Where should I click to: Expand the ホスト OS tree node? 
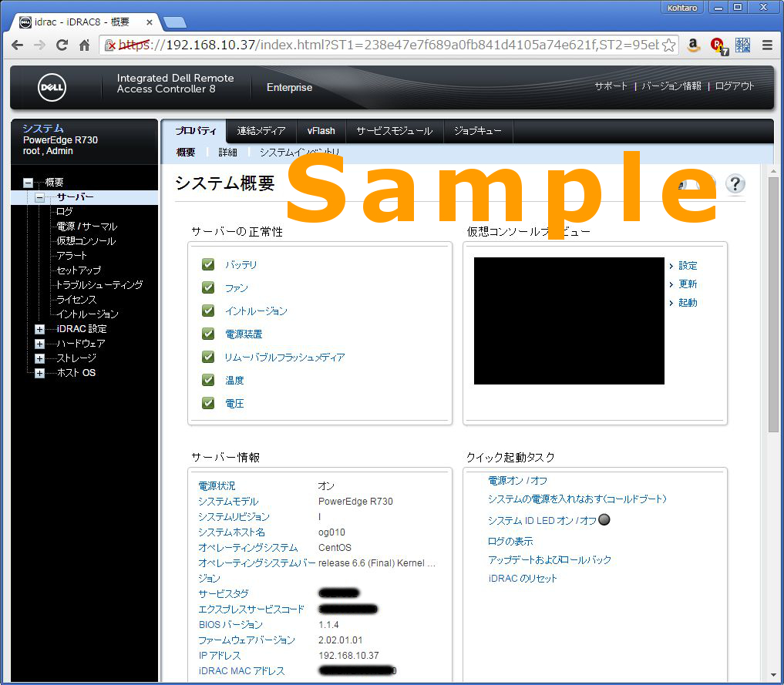pos(39,373)
